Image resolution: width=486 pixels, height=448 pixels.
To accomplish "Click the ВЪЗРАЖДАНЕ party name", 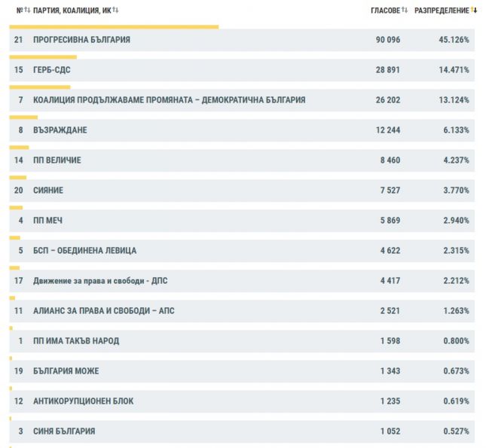I will [60, 130].
